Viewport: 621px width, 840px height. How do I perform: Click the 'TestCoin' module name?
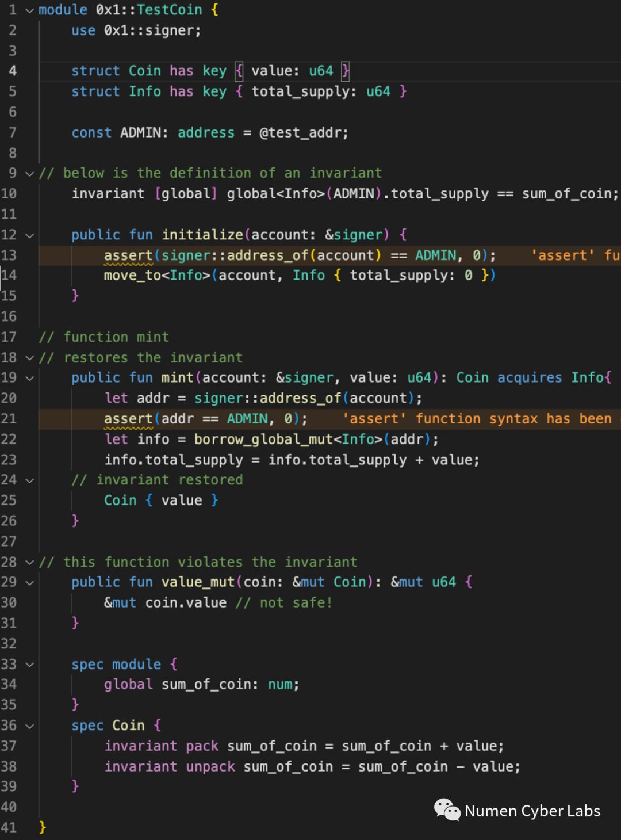pyautogui.click(x=169, y=10)
